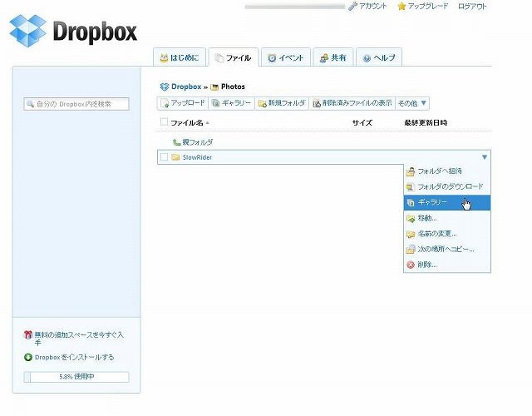Image resolution: width=532 pixels, height=416 pixels.
Task: Select 移動... in the context menu
Action: pos(447,218)
